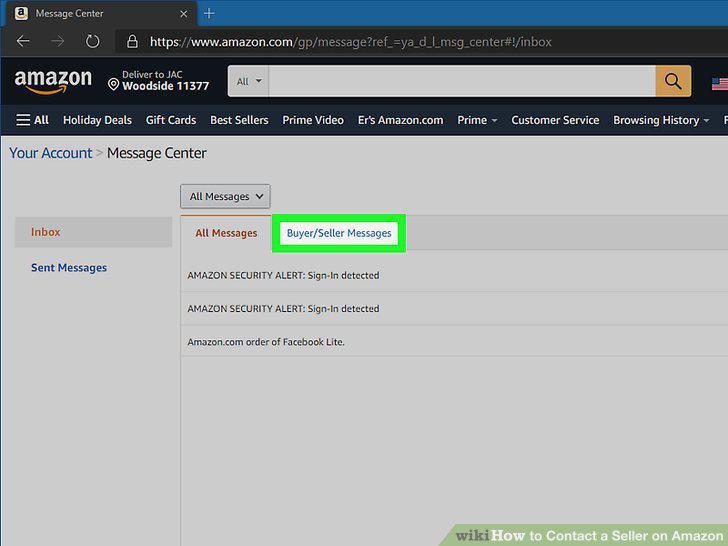Click the padlock site security icon

tap(132, 41)
